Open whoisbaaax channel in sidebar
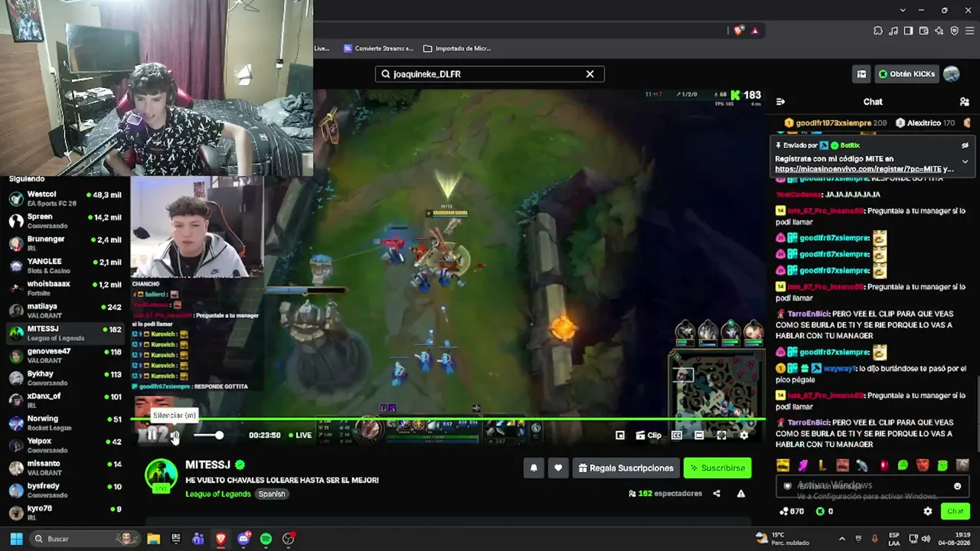Image resolution: width=980 pixels, height=551 pixels. click(65, 289)
